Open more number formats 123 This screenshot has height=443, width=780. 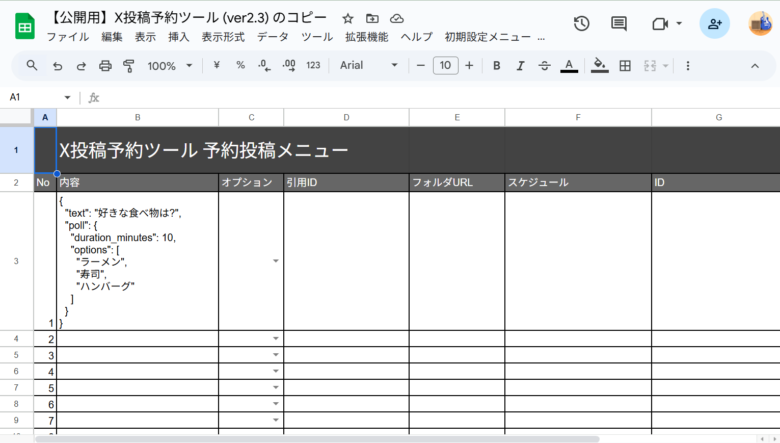pos(313,65)
